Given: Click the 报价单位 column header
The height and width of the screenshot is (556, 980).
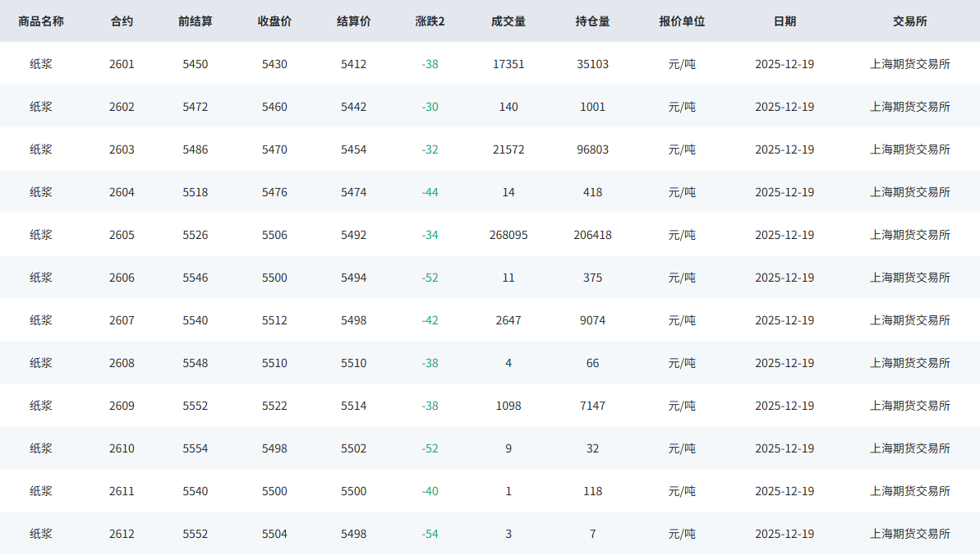Looking at the screenshot, I should pos(682,21).
